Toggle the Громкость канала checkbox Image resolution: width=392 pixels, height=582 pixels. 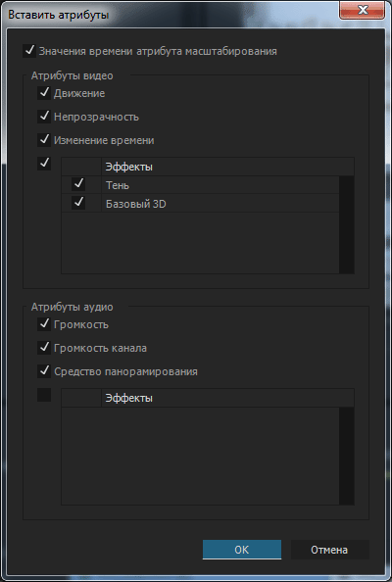click(x=44, y=348)
